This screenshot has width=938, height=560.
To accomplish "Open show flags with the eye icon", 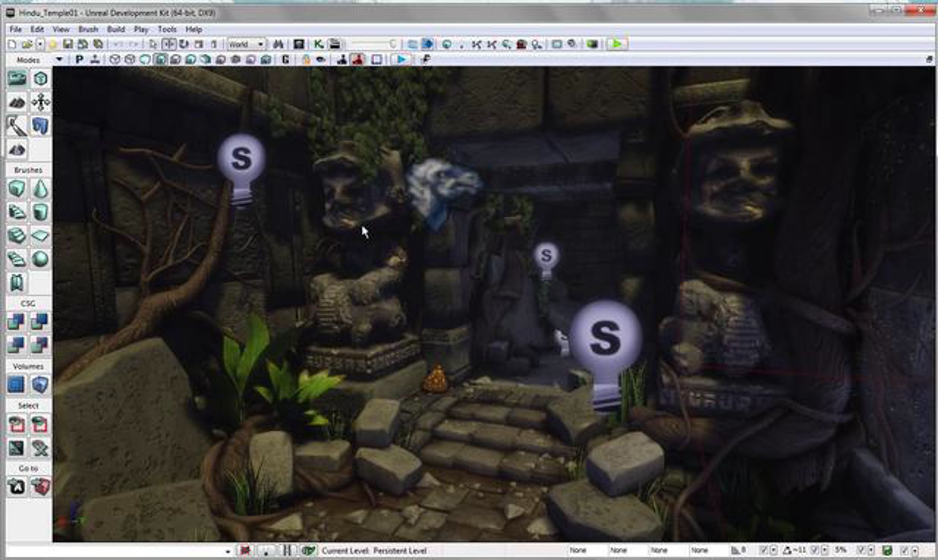I will (x=321, y=59).
